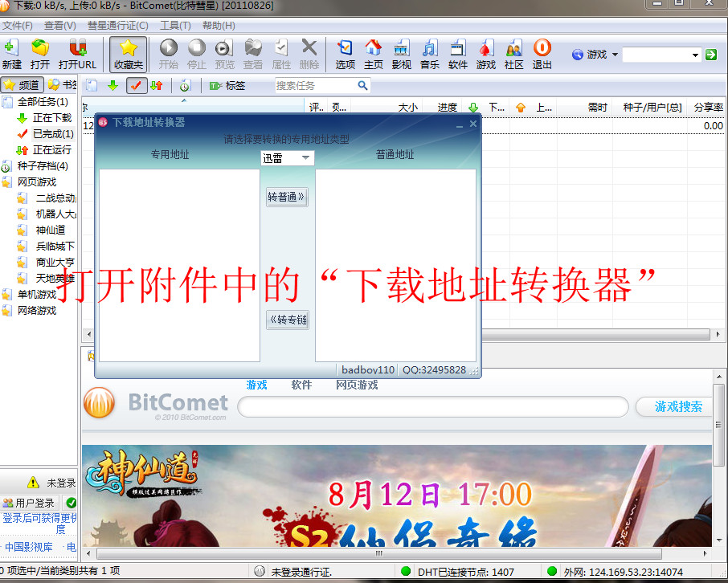Click the 新建 new task toolbar icon
The image size is (728, 583).
(11, 54)
